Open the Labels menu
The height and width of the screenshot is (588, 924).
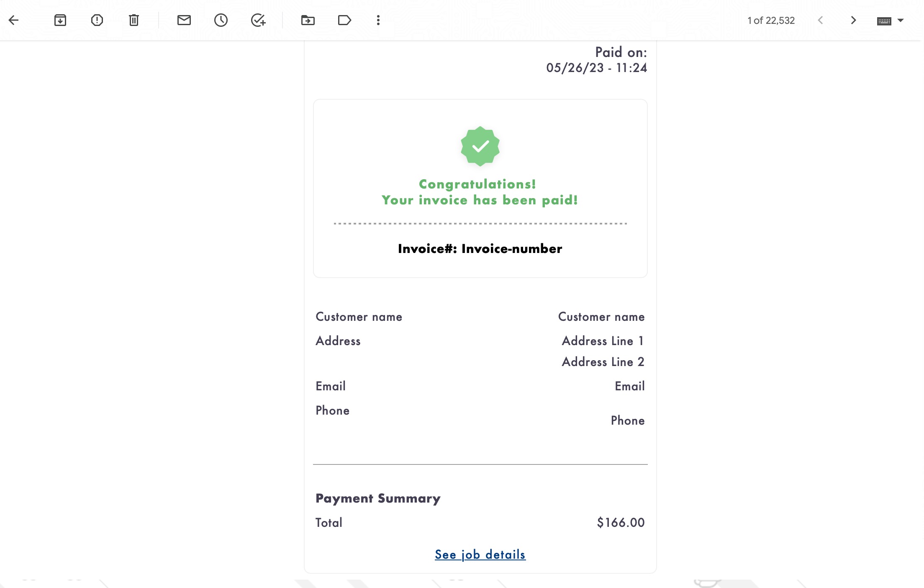coord(344,20)
